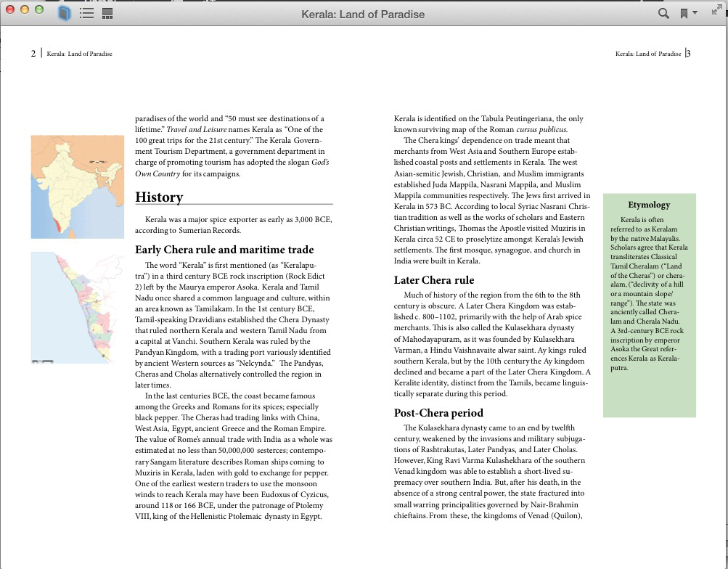
Task: Expand the bookmark dropdown arrow
Action: (695, 12)
